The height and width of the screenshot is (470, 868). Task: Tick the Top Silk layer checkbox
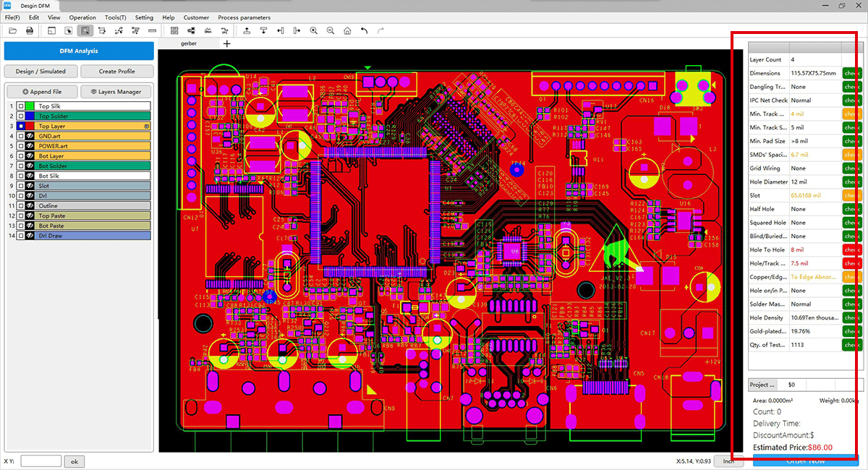pyautogui.click(x=21, y=106)
